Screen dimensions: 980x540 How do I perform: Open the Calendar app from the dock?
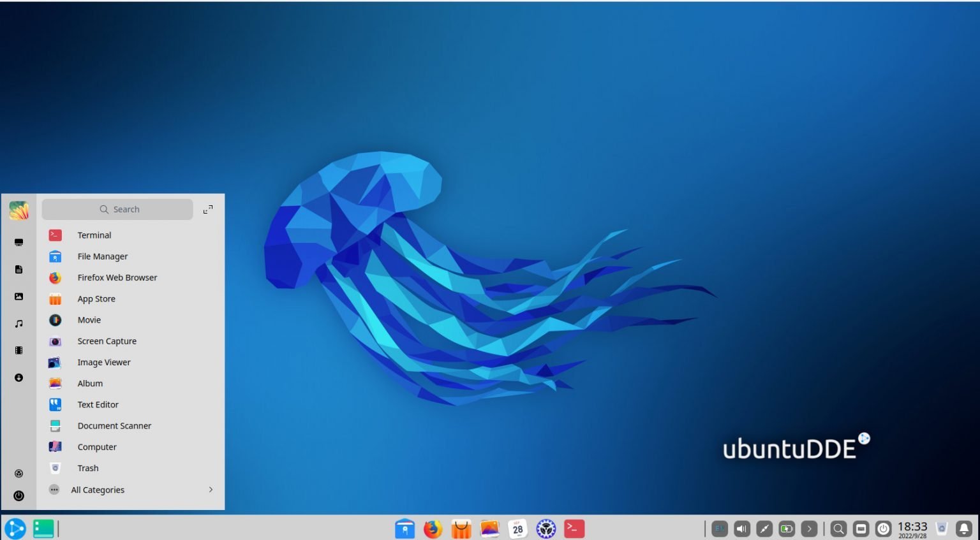(517, 529)
